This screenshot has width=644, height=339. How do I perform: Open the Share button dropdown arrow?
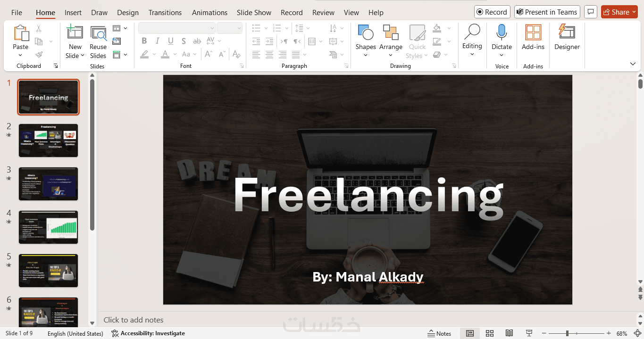634,12
